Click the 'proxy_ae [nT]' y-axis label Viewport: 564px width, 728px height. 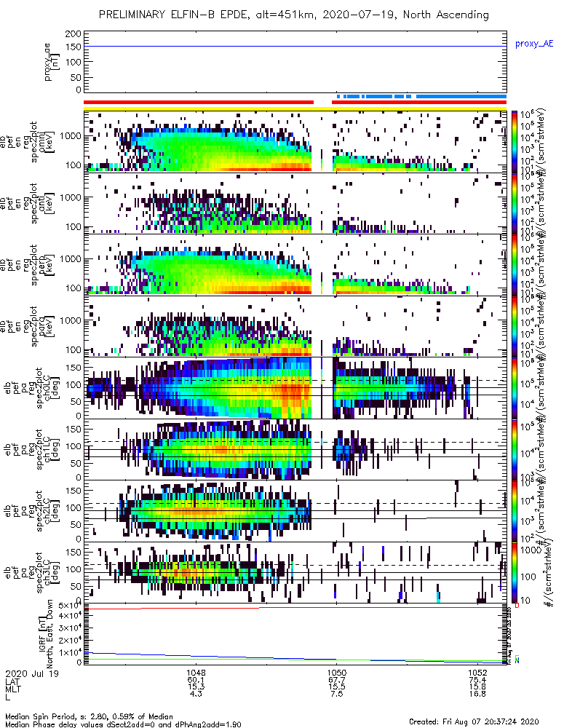pyautogui.click(x=52, y=62)
